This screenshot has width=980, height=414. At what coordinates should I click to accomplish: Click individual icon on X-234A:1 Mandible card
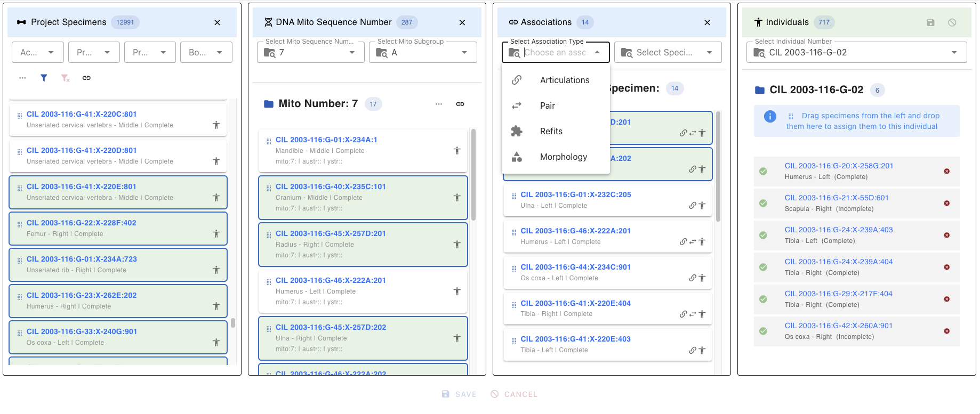click(457, 151)
